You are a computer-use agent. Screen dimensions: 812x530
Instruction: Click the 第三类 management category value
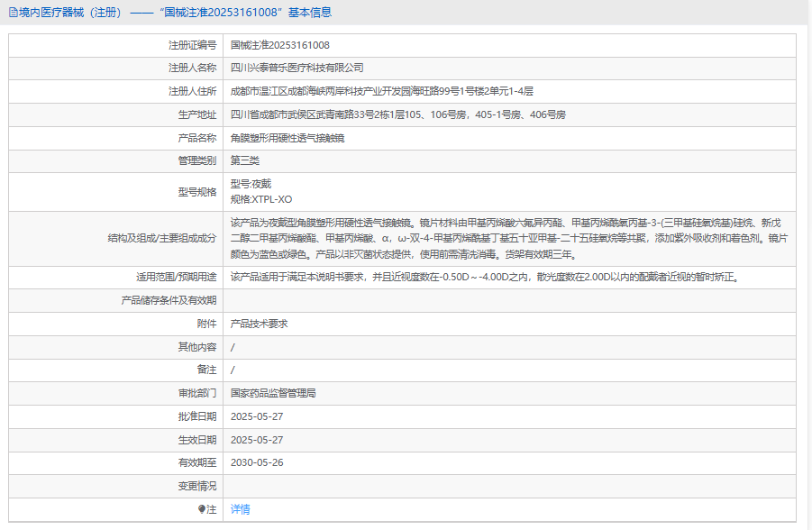245,160
